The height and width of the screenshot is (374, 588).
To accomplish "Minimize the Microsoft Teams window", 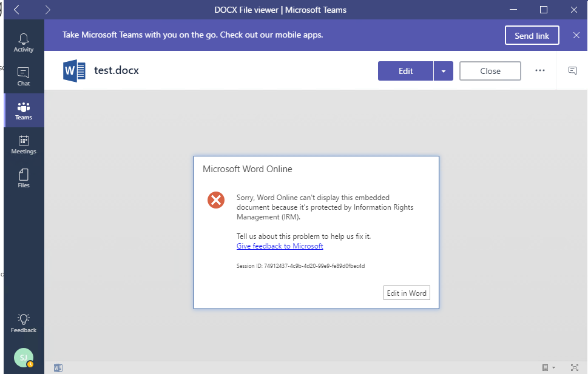I will 513,10.
